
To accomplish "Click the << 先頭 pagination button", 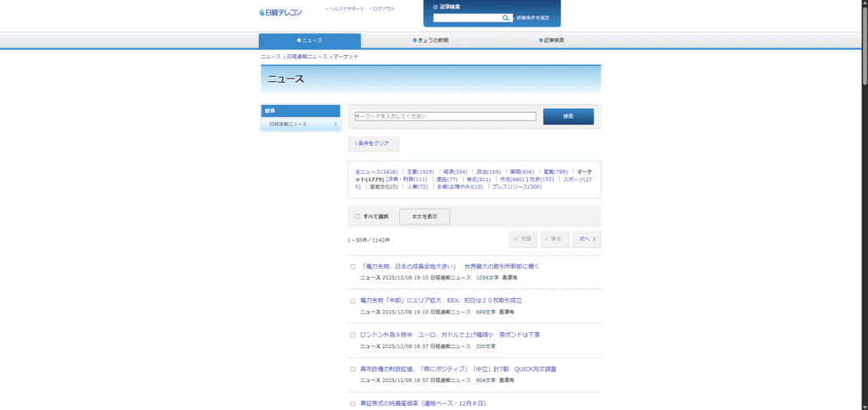I will [522, 239].
